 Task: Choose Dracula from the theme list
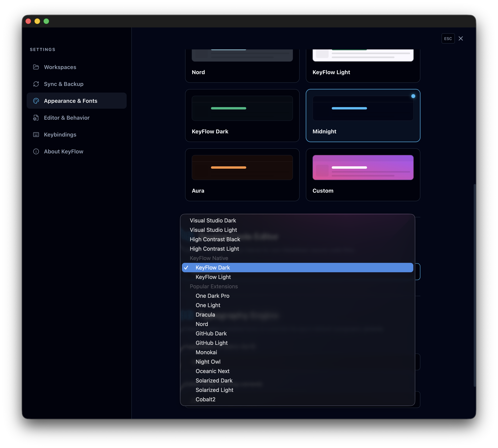205,315
